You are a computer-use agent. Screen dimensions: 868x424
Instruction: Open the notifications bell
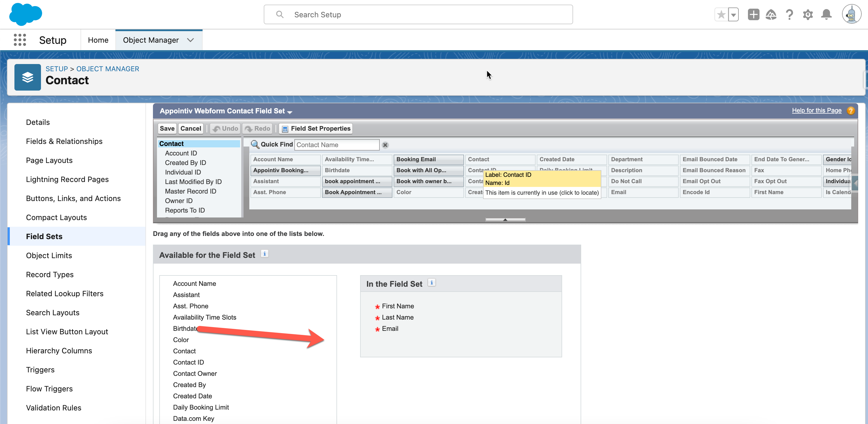826,14
